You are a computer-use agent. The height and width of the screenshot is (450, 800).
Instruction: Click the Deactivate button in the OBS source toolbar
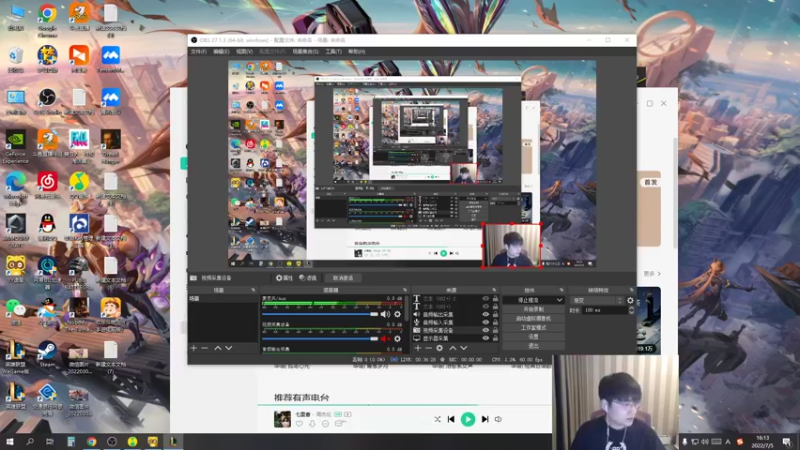coord(343,278)
